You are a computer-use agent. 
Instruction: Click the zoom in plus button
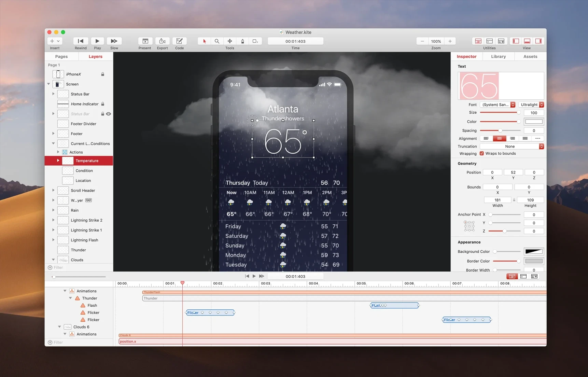pyautogui.click(x=450, y=41)
